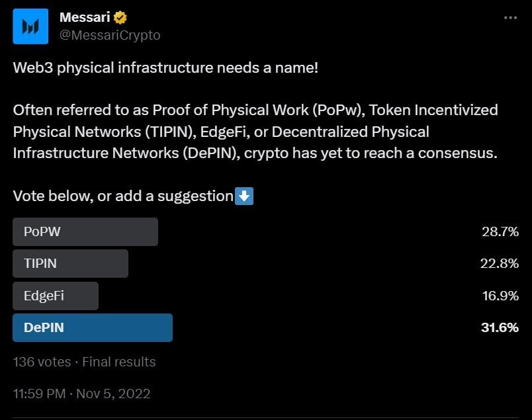Click the 136 votes count

42,362
